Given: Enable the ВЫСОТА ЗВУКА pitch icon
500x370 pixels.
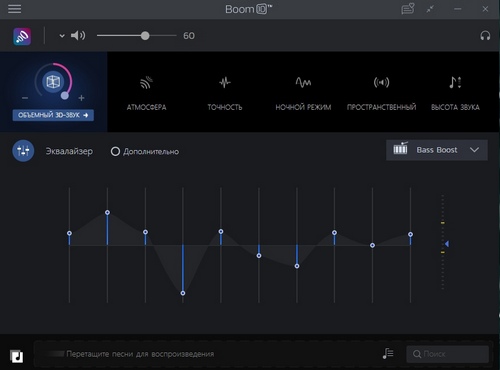Looking at the screenshot, I should point(455,82).
